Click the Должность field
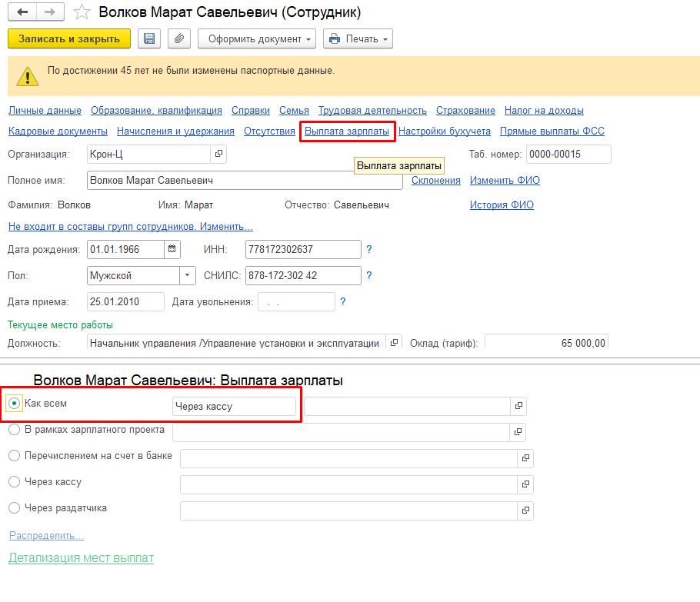This screenshot has height=602, width=700. (237, 343)
